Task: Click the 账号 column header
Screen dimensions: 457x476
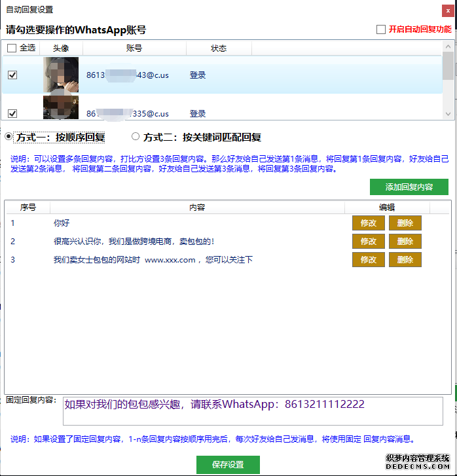Action: (x=134, y=48)
